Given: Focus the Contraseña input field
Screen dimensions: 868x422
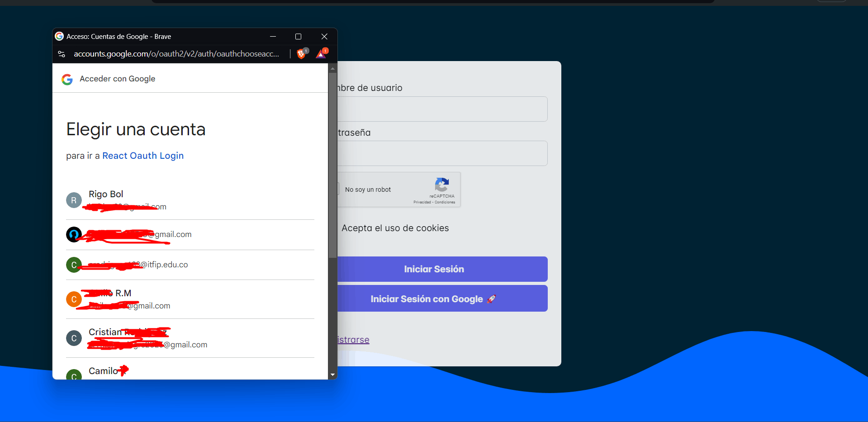Looking at the screenshot, I should pyautogui.click(x=442, y=153).
